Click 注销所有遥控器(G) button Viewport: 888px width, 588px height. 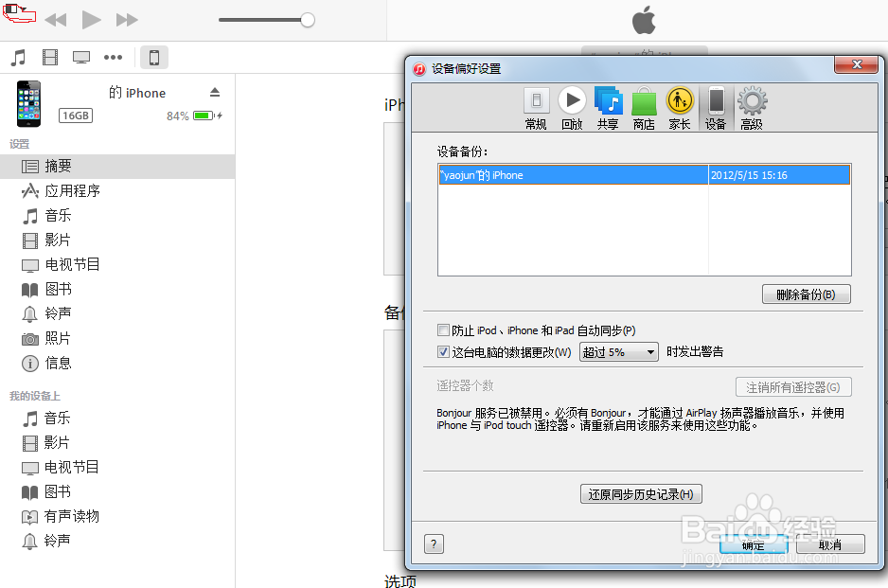793,387
